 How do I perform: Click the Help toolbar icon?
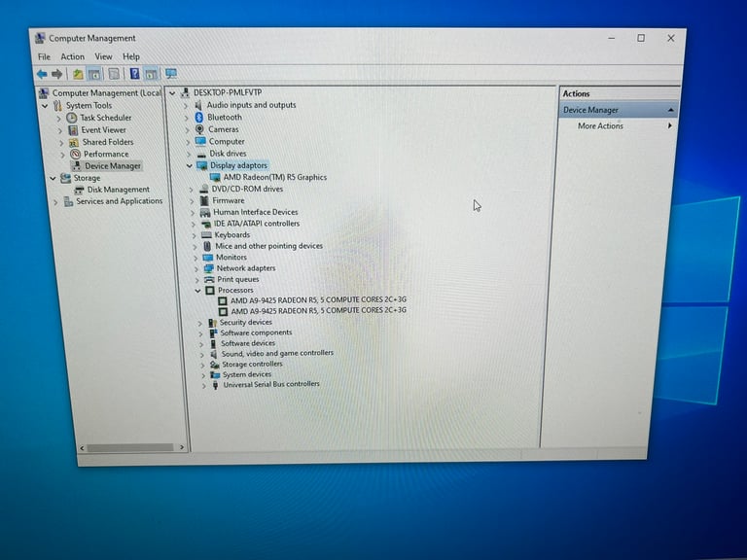135,73
